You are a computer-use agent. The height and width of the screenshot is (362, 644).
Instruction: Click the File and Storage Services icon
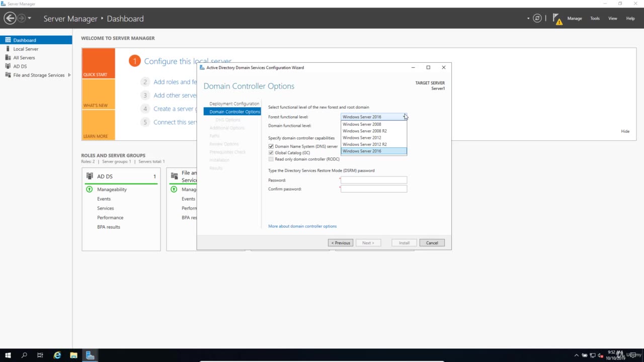point(8,75)
